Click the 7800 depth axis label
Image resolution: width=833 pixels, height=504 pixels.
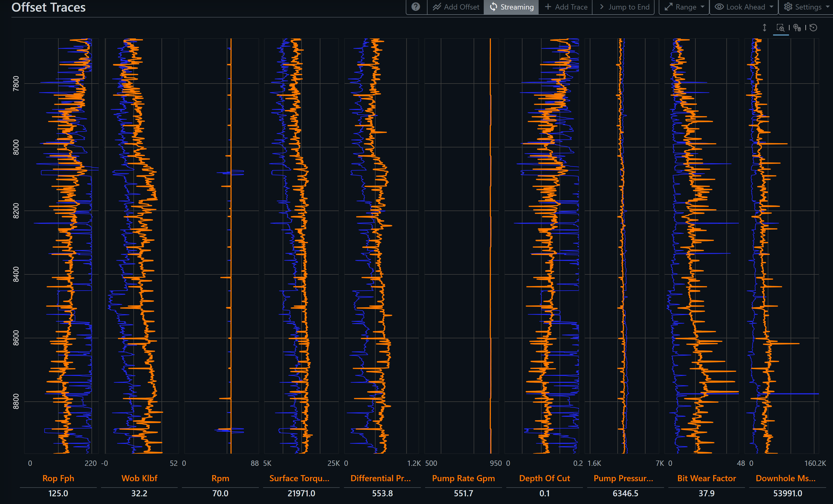coord(16,83)
